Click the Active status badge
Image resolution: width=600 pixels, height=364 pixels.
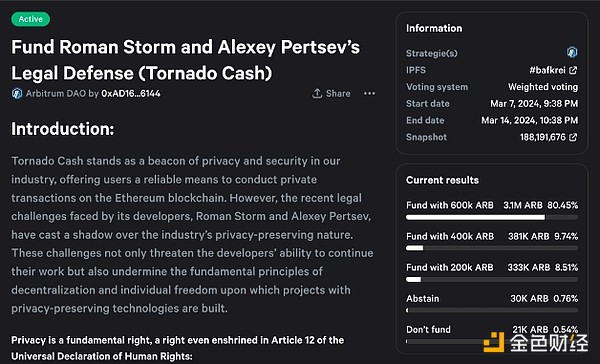pyautogui.click(x=31, y=19)
